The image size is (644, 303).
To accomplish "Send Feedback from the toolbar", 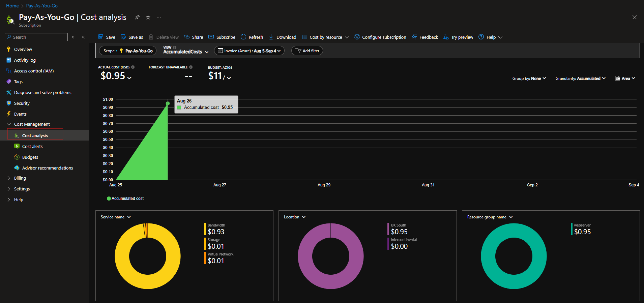I will (x=425, y=37).
